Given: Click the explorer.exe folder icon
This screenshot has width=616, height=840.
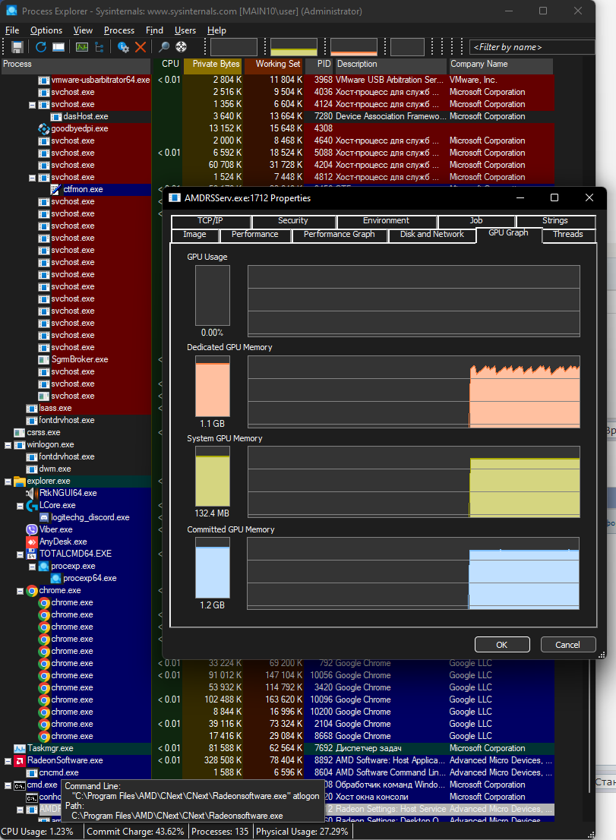Looking at the screenshot, I should click(20, 481).
